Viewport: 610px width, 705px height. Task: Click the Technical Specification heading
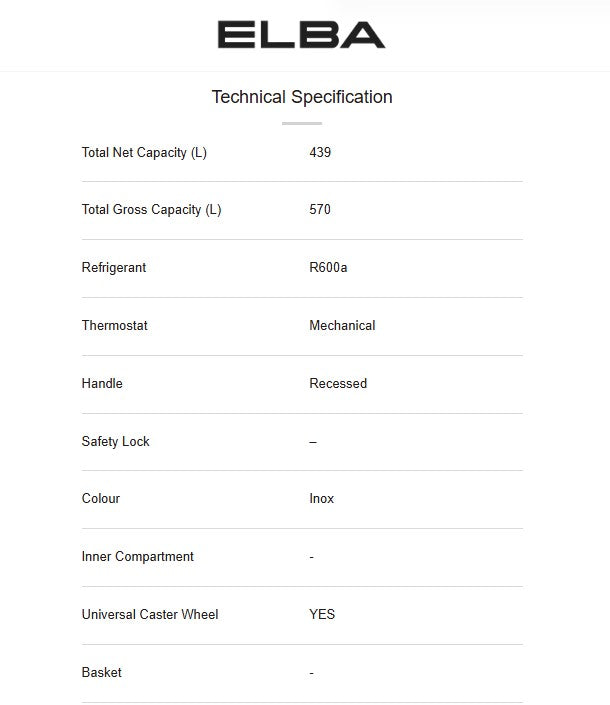(x=302, y=97)
